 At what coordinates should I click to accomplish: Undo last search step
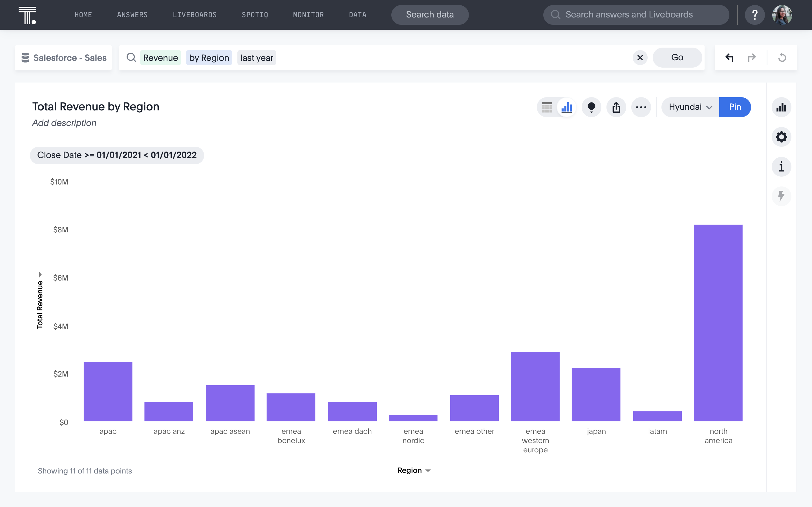(729, 58)
